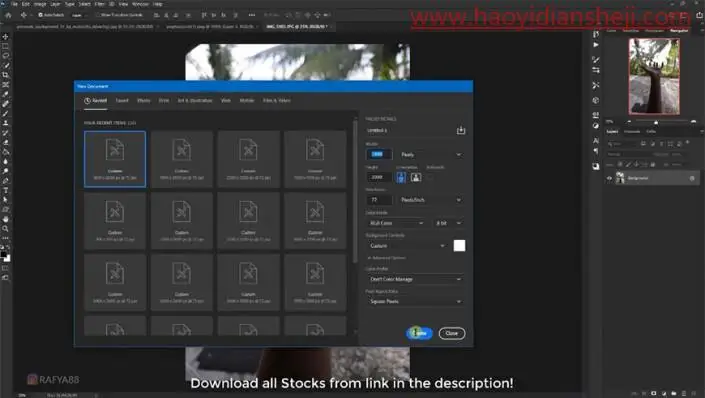Switch to the Photo tab

(x=143, y=100)
